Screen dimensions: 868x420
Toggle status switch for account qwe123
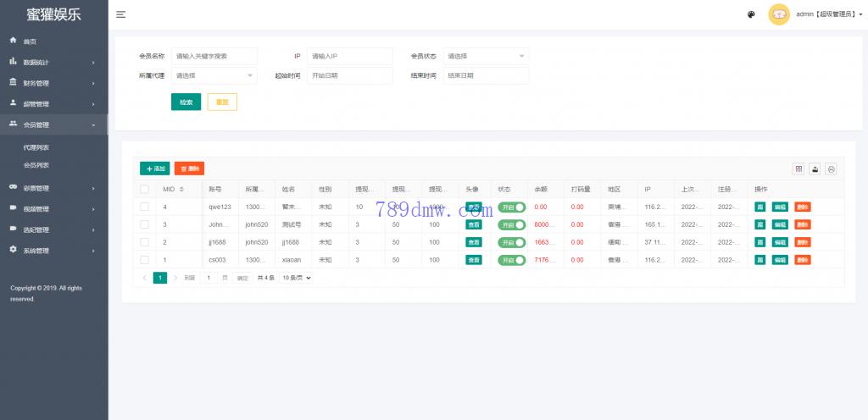tap(511, 207)
